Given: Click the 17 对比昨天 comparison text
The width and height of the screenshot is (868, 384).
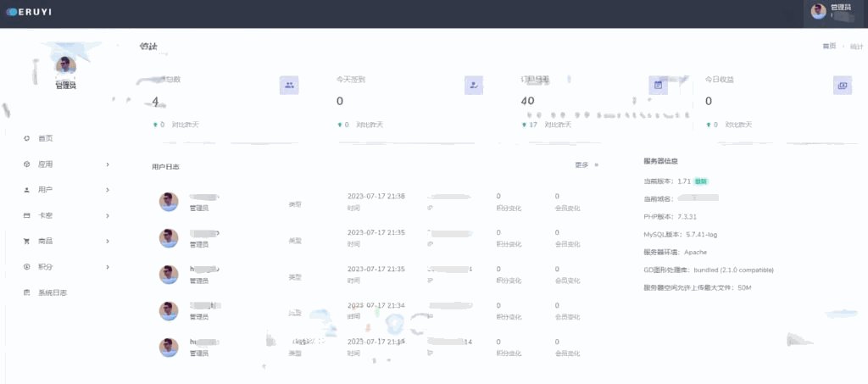Looking at the screenshot, I should pyautogui.click(x=547, y=125).
